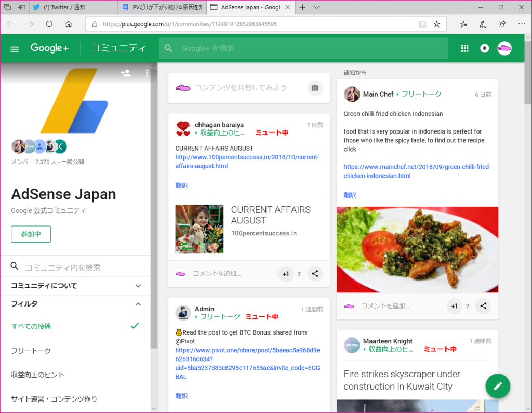The width and height of the screenshot is (532, 413).
Task: Translate the chhagan baraiya post
Action: [x=181, y=185]
